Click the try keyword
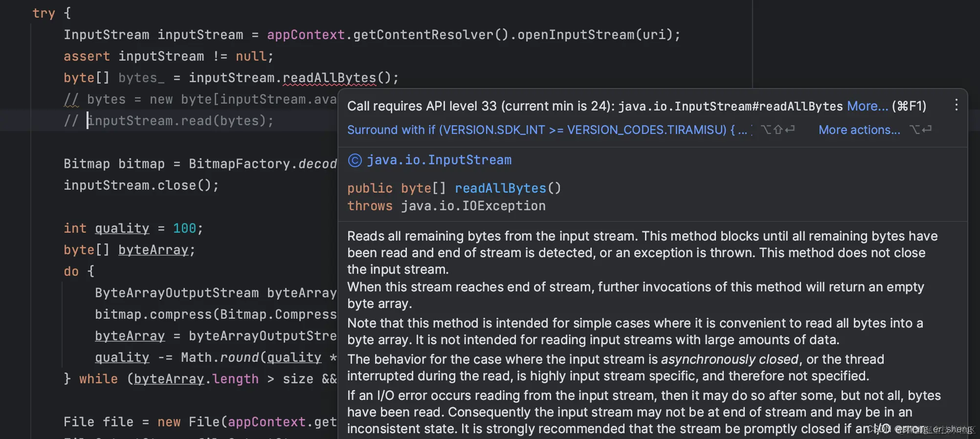Screen dimensions: 980x439 click(44, 13)
